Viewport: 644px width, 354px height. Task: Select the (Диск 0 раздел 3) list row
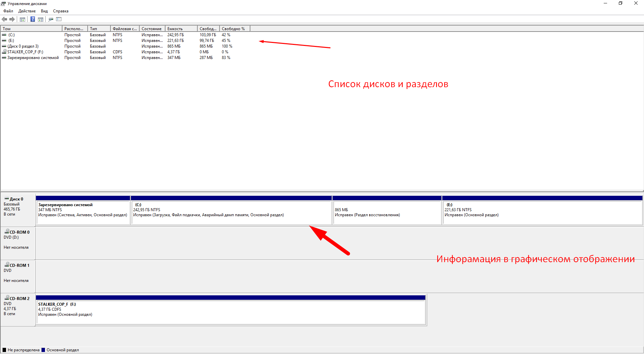pos(23,46)
